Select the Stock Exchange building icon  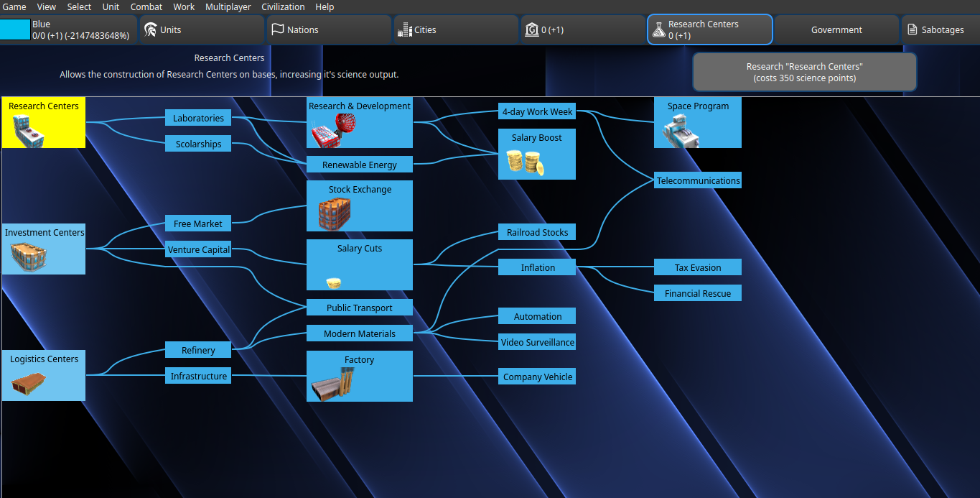click(335, 213)
